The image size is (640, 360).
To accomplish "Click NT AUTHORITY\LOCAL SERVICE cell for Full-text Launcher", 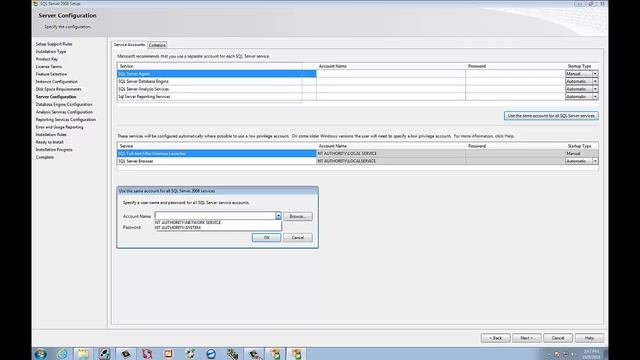I will (391, 153).
